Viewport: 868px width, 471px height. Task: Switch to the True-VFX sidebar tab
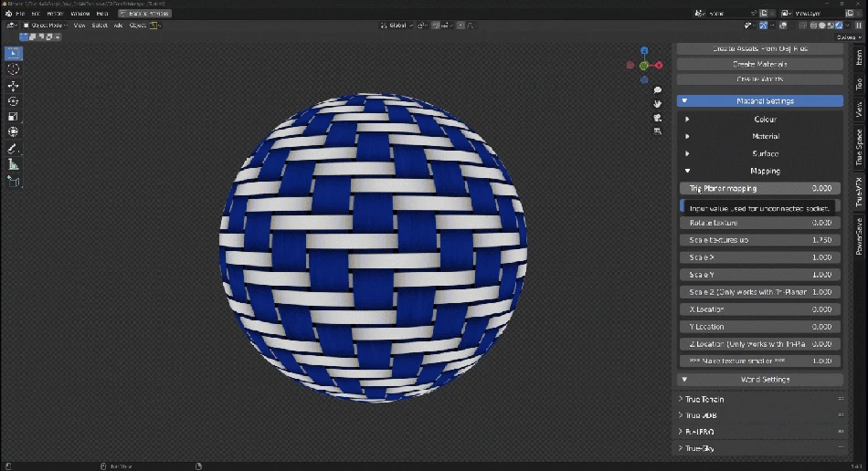point(858,194)
